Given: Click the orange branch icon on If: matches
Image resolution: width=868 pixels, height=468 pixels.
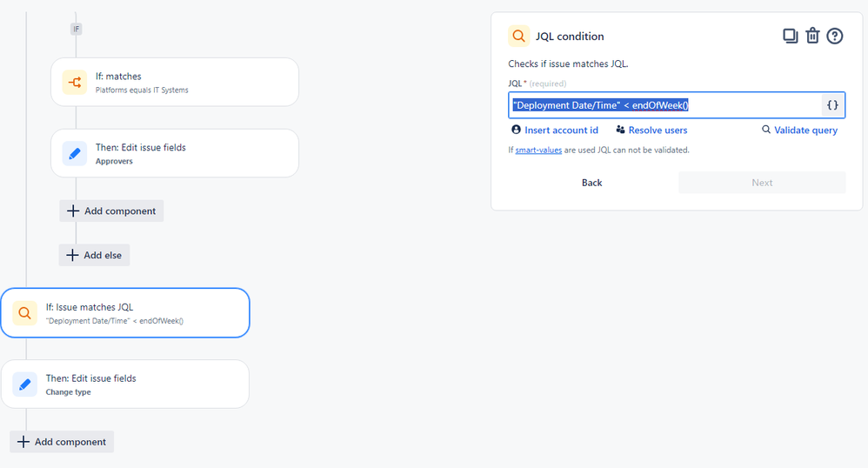Looking at the screenshot, I should click(x=74, y=83).
